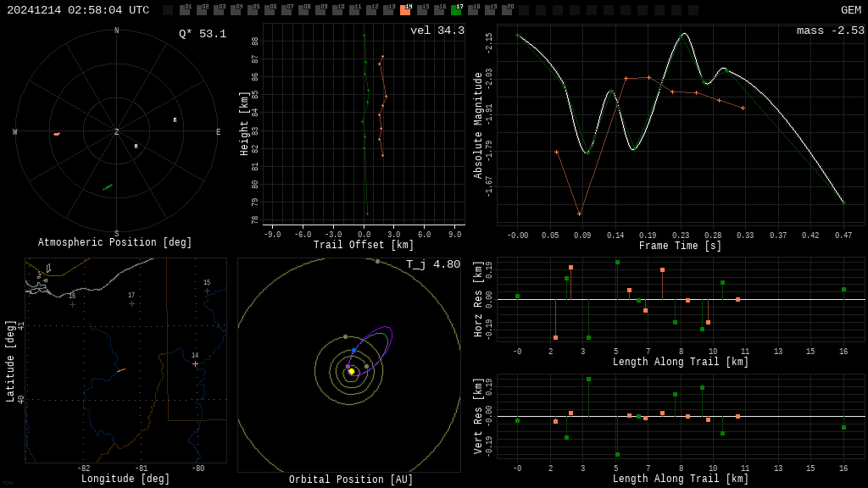Click the zenith Z marker in sky plot

117,132
